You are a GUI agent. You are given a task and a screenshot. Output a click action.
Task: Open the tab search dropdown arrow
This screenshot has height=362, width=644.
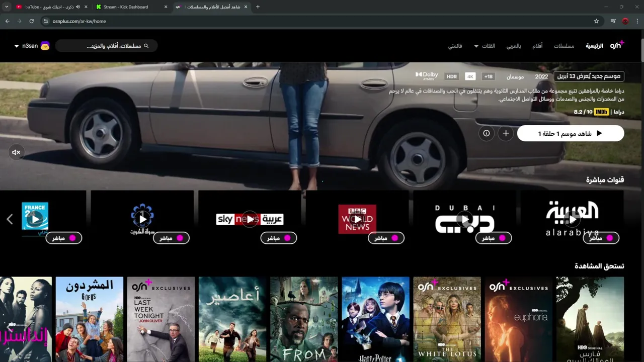tap(7, 7)
